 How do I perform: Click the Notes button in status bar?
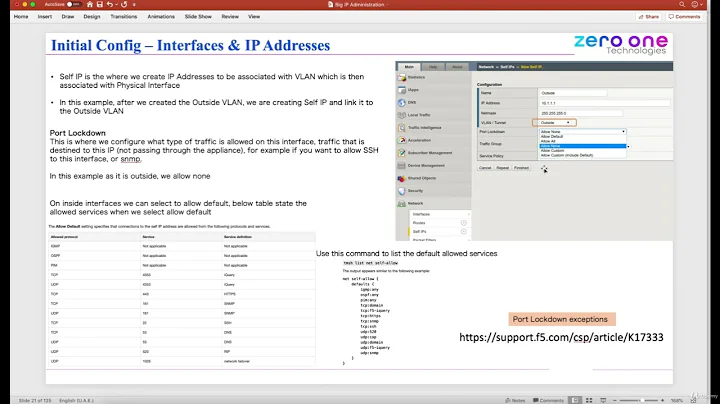[515, 400]
